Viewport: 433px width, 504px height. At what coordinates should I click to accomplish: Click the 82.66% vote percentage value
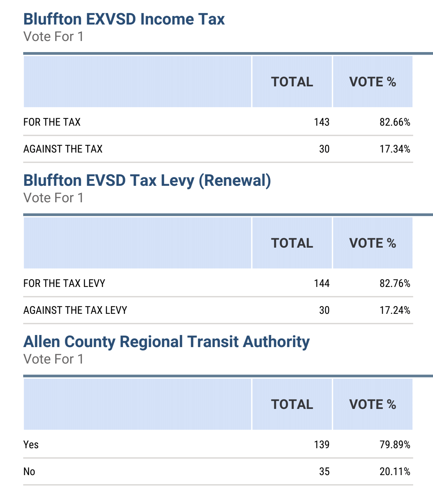[x=395, y=122]
